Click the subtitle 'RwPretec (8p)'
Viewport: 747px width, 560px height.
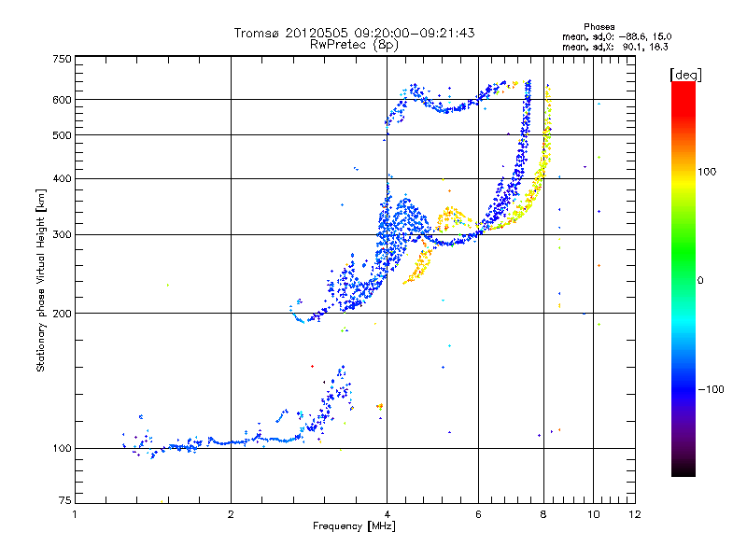point(354,45)
